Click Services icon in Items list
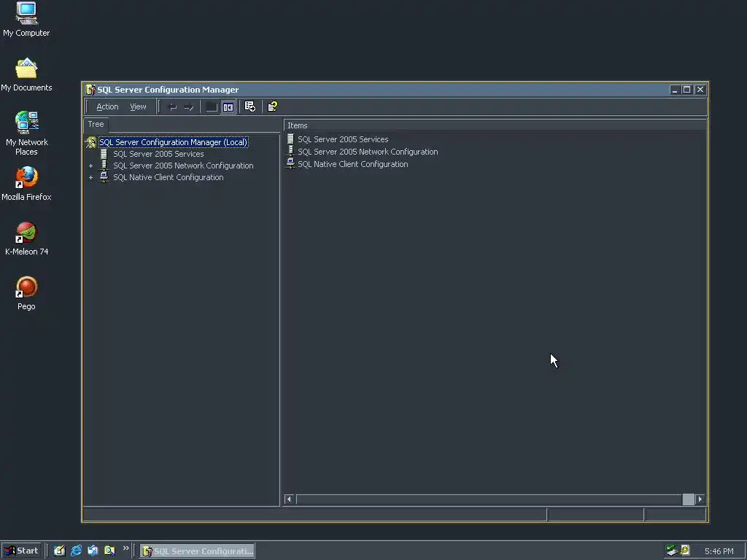 pos(290,139)
